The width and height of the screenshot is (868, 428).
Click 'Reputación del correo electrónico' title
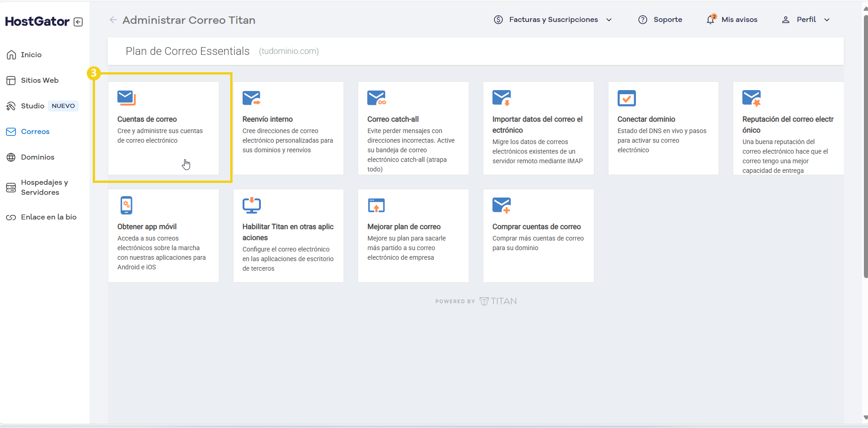[788, 125]
